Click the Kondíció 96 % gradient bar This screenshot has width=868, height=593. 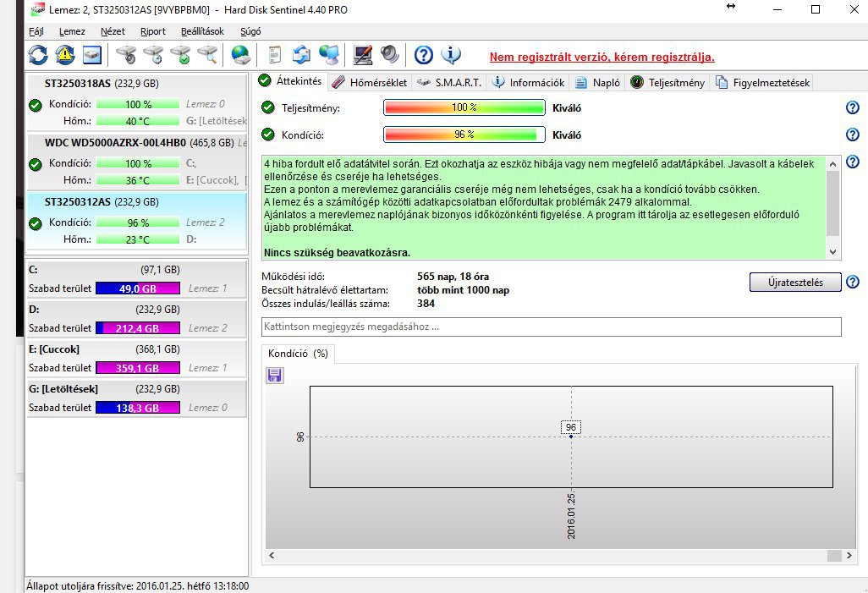464,135
